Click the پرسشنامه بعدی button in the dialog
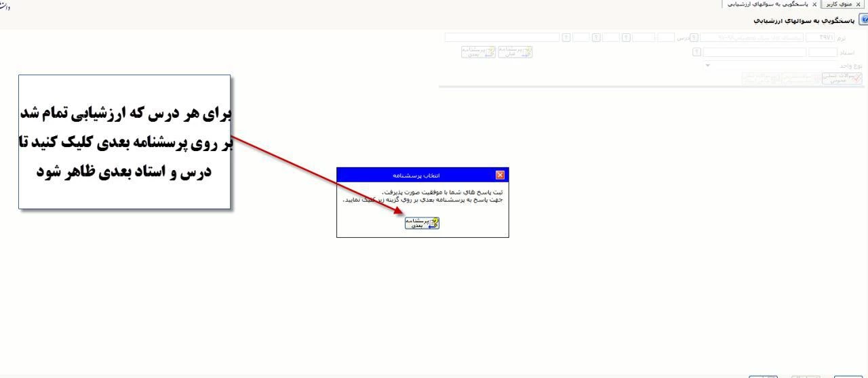This screenshot has width=868, height=378. click(422, 224)
